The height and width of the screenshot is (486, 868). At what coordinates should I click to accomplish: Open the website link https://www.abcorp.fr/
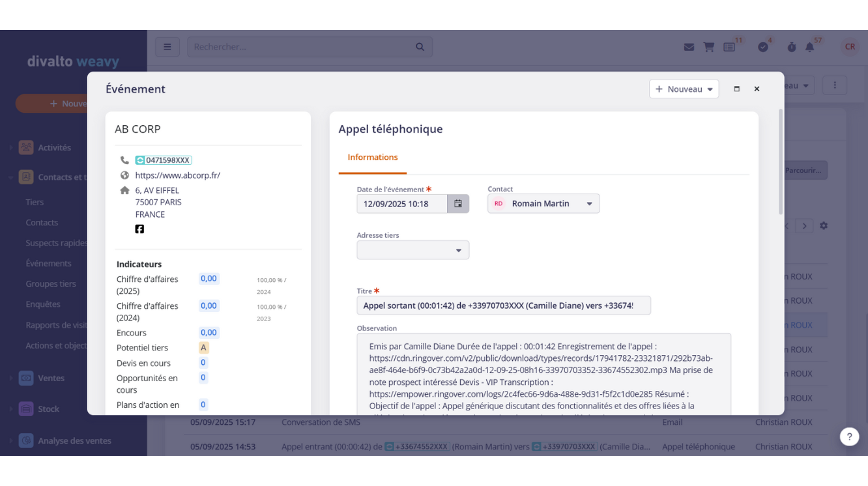click(x=178, y=175)
